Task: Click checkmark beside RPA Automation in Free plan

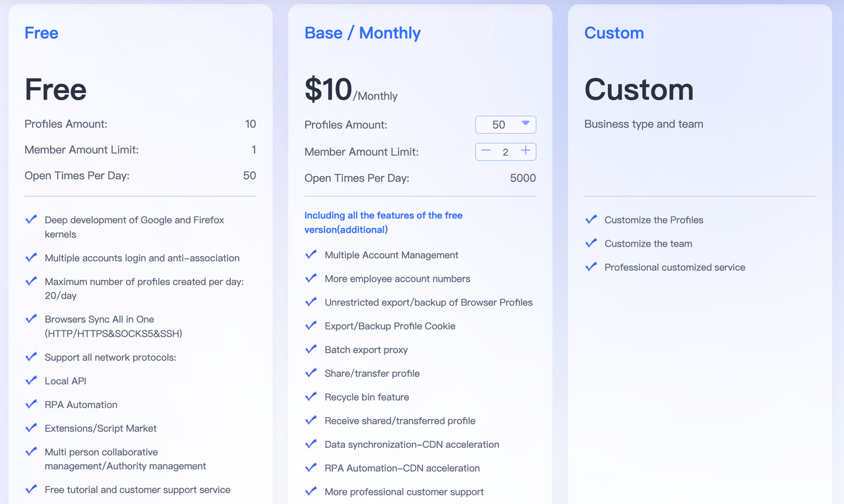Action: (31, 405)
